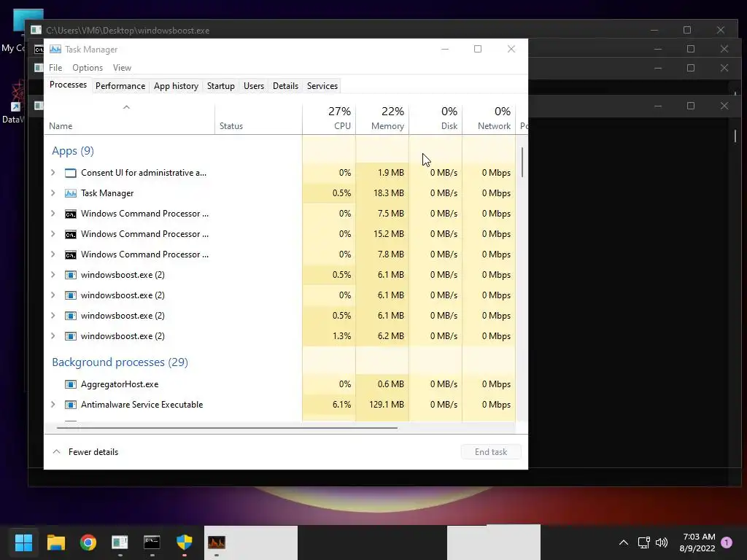The image size is (747, 560).
Task: Open the Windows Security shield taskbar icon
Action: tap(184, 542)
